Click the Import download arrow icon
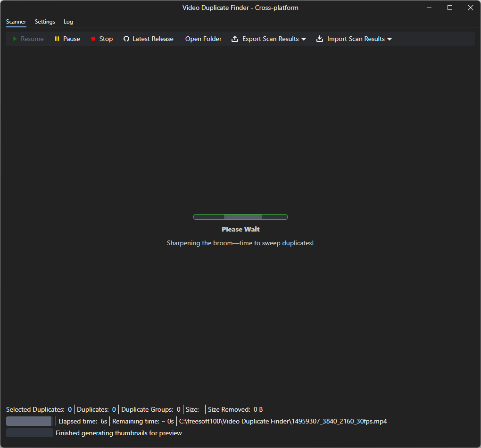481x448 pixels. click(x=320, y=39)
